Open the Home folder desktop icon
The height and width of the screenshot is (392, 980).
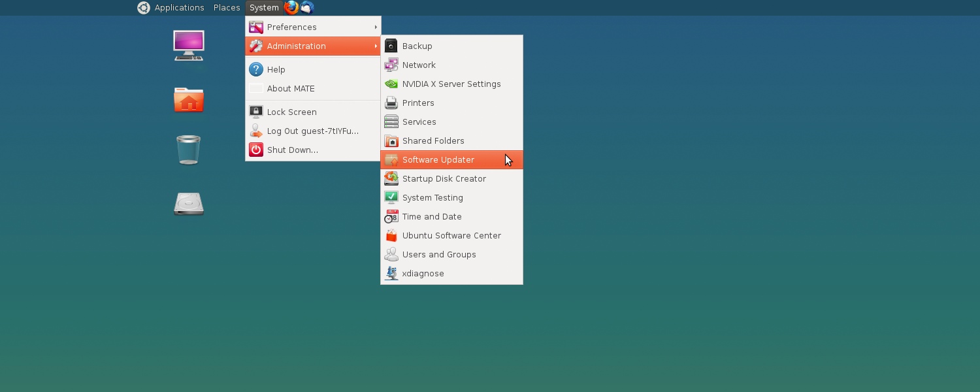coord(189,100)
